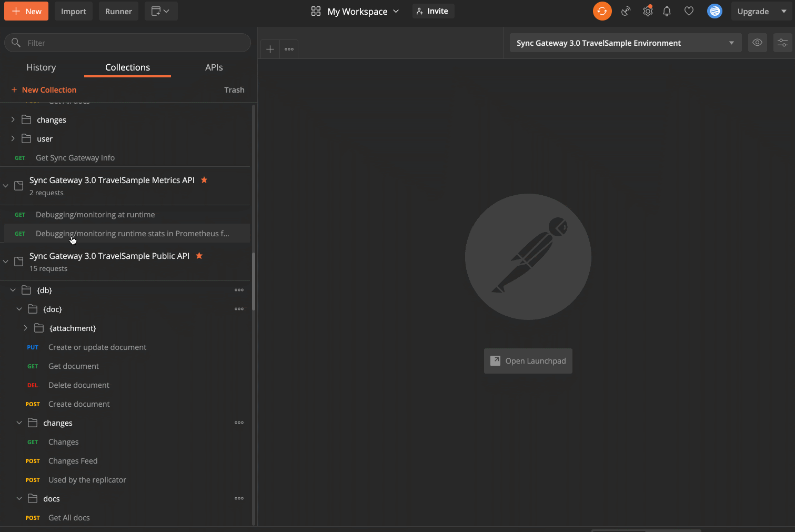Switch to the History tab

click(41, 67)
